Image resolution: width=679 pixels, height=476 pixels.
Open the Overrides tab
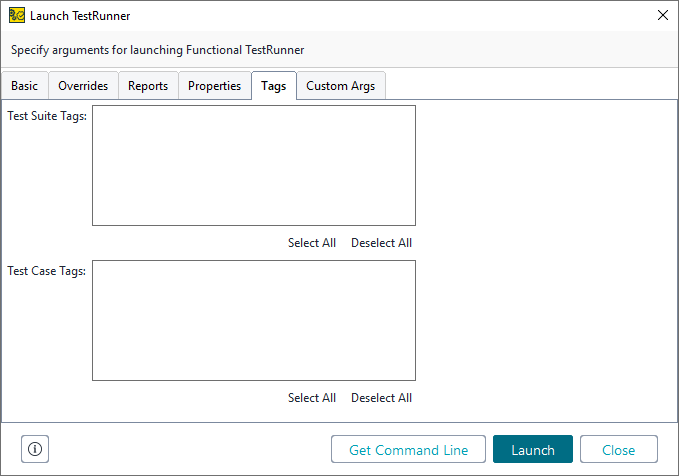pyautogui.click(x=83, y=86)
